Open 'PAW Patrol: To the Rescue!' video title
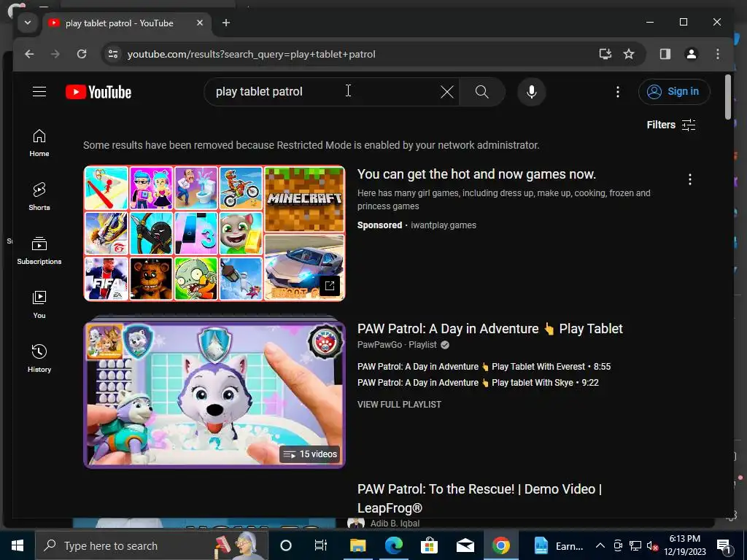747x560 pixels. pyautogui.click(x=479, y=498)
